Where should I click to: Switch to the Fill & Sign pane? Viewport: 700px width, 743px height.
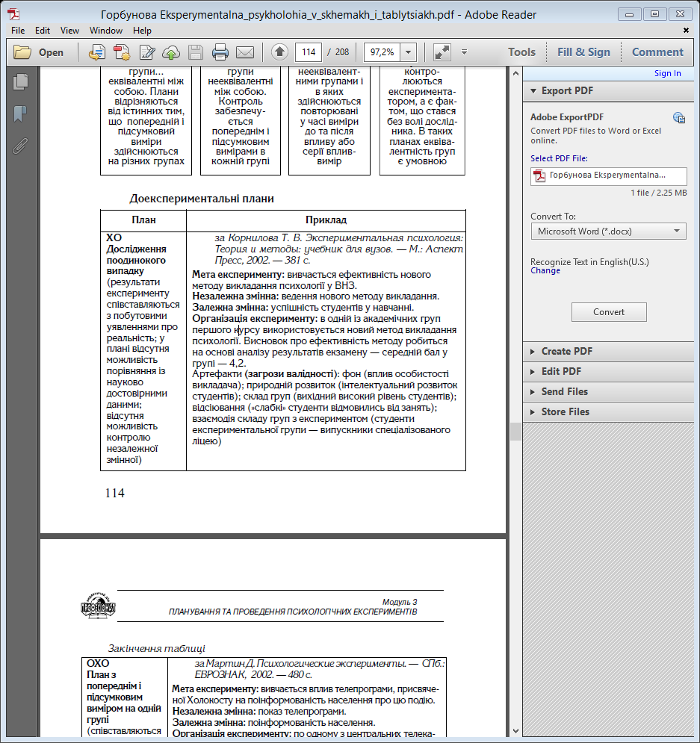583,52
